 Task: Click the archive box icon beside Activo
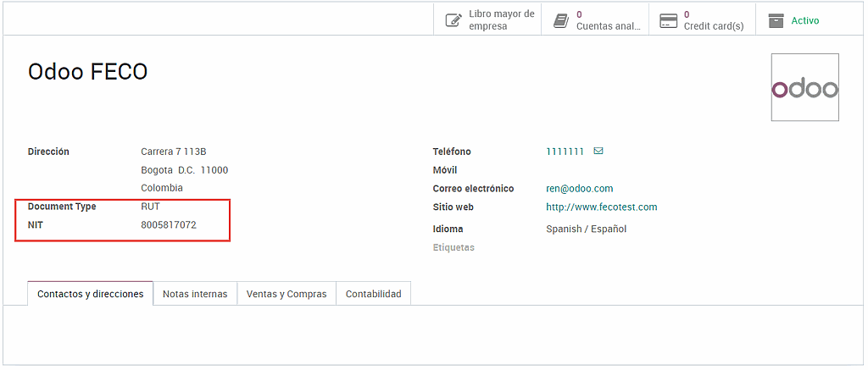776,20
